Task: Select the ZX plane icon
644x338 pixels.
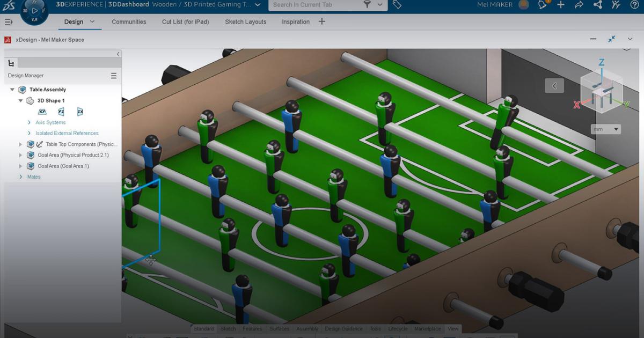Action: click(x=80, y=112)
